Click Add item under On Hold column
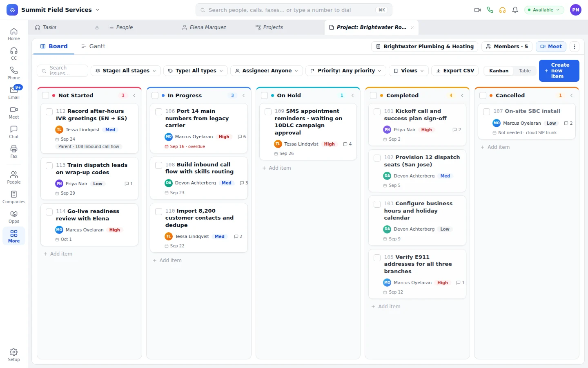The image size is (588, 368). 276,168
